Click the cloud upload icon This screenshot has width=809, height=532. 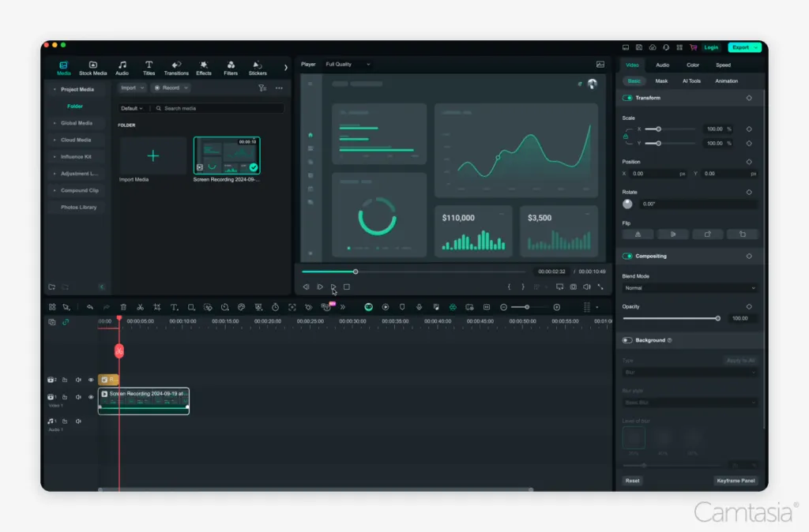tap(653, 47)
